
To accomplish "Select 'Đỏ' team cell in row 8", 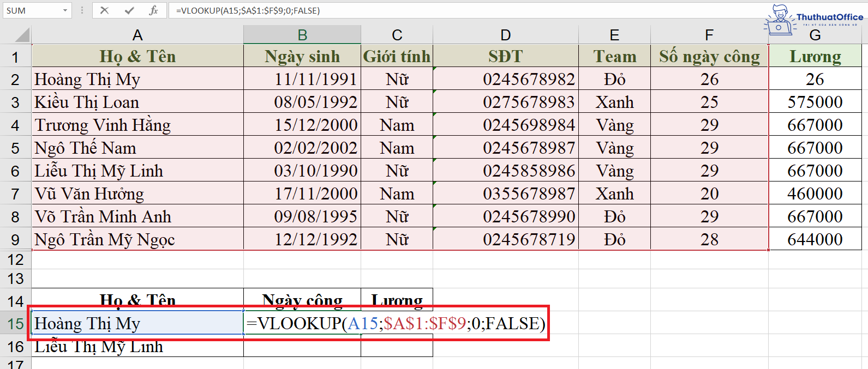I will [x=614, y=216].
